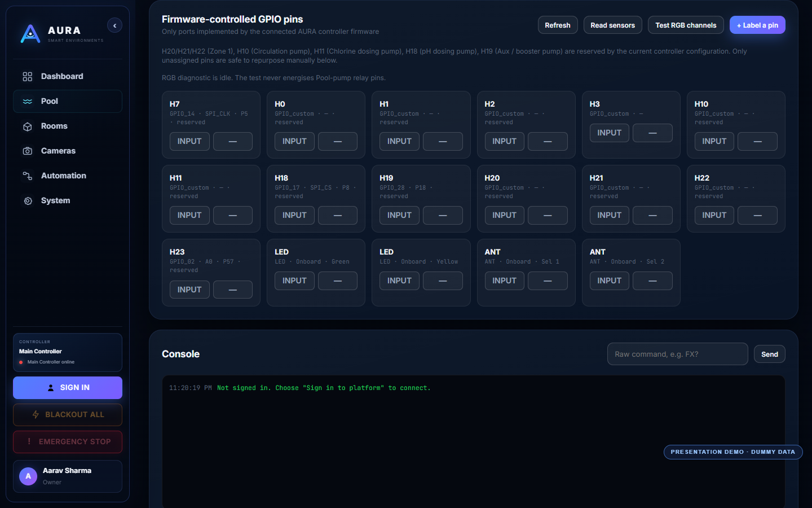
Task: Click the System gear icon
Action: tap(27, 201)
